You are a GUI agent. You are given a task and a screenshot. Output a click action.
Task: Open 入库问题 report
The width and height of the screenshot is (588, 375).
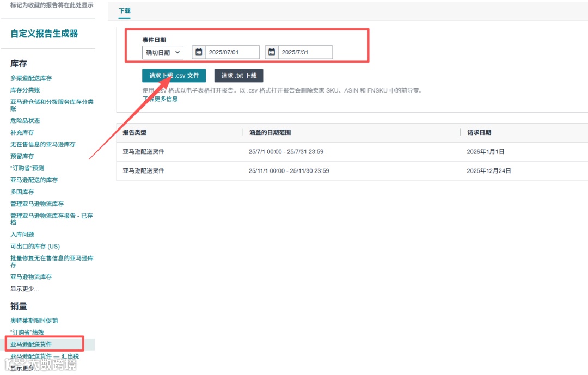click(x=22, y=235)
